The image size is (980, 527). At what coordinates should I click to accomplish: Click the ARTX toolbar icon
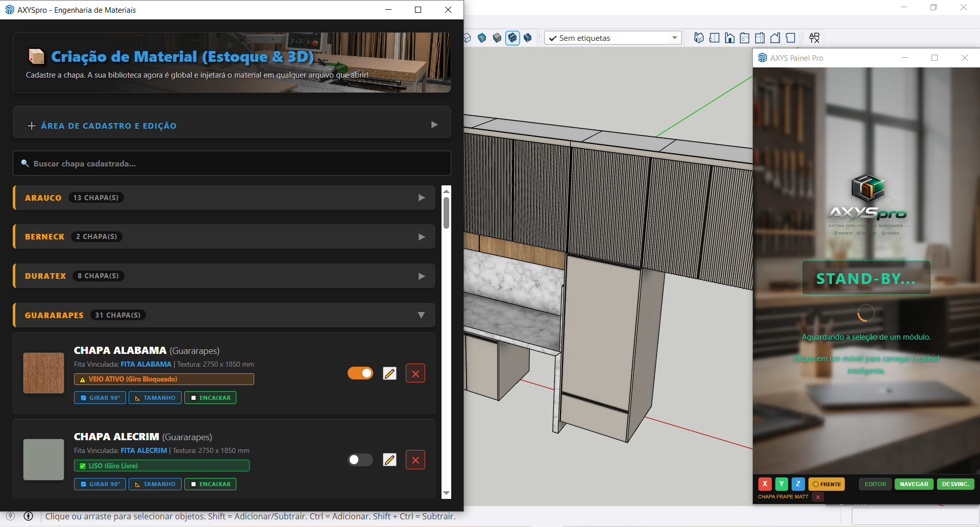pos(815,38)
